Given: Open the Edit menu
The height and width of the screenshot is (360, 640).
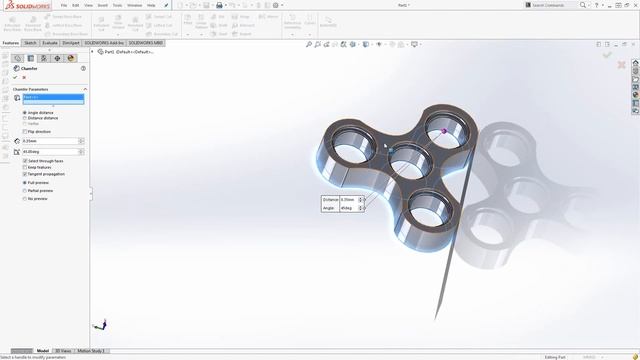Looking at the screenshot, I should tap(76, 6).
